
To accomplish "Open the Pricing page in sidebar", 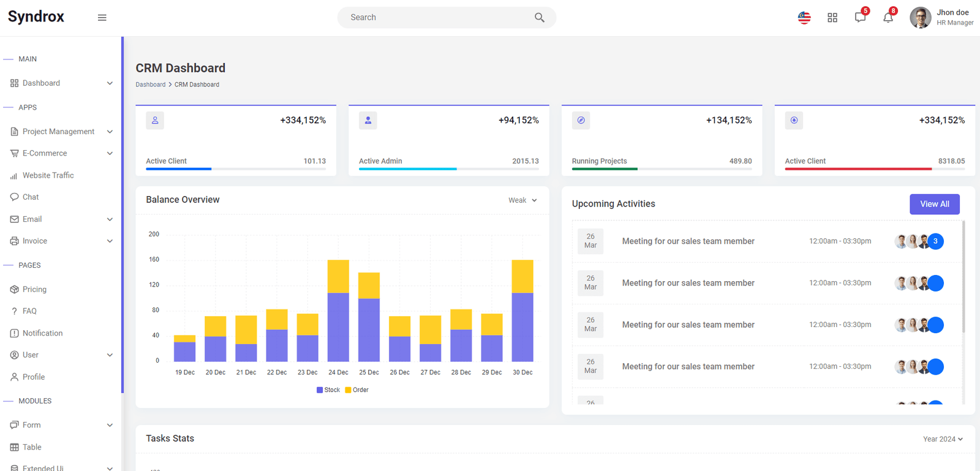I will 34,289.
